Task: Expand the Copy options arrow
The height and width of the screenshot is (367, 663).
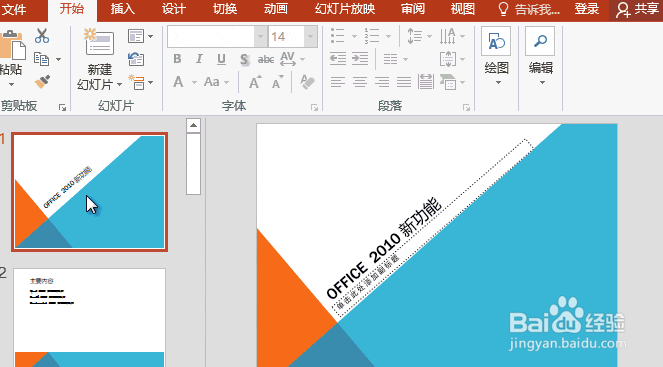Action: pyautogui.click(x=58, y=59)
